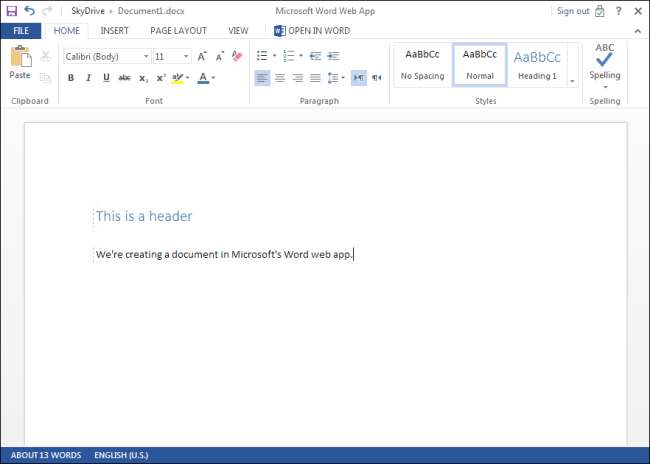The image size is (650, 464).
Task: Open Help question mark
Action: pos(618,11)
